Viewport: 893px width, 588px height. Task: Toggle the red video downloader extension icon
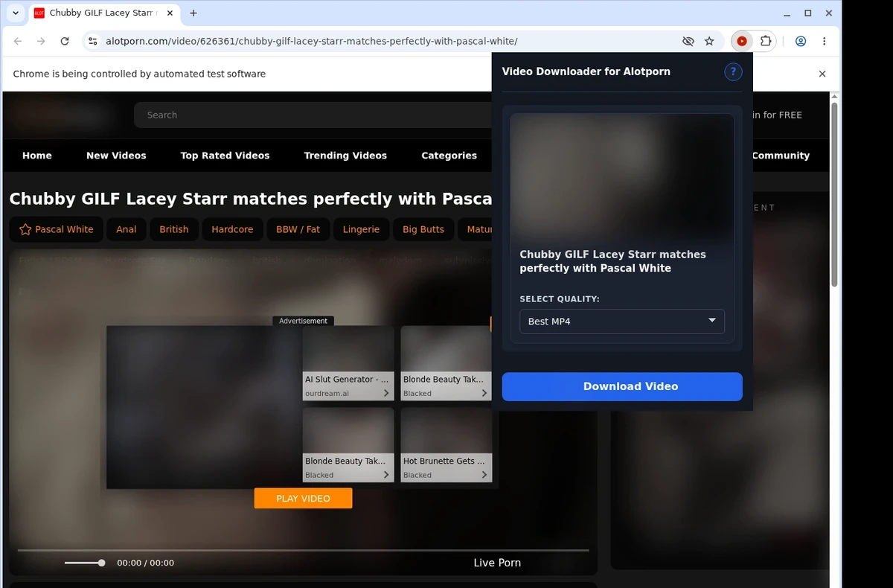pos(742,42)
